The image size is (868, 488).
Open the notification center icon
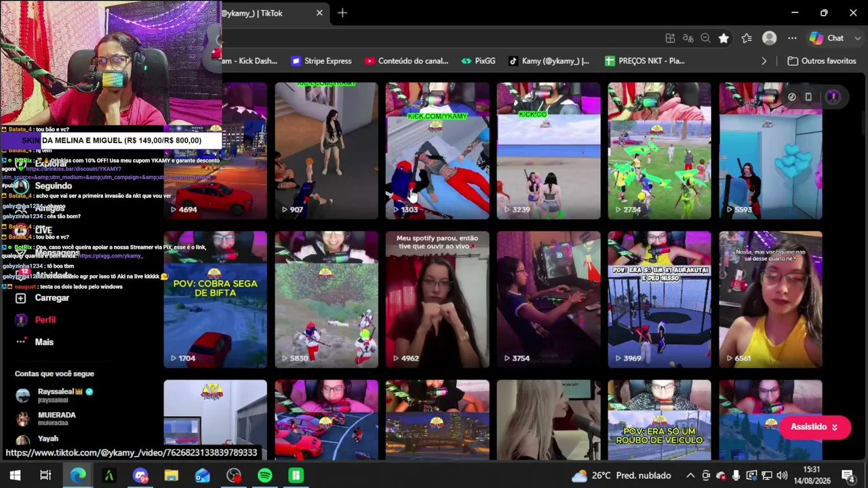(848, 476)
